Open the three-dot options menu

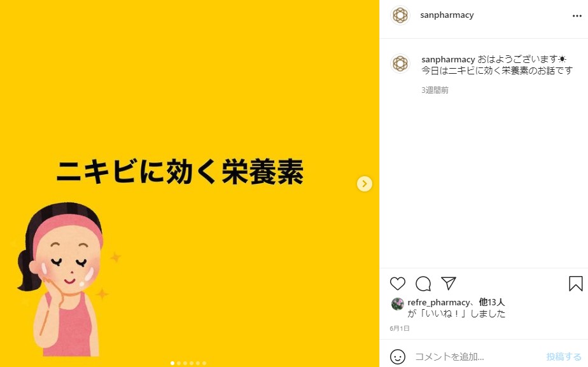pos(577,16)
